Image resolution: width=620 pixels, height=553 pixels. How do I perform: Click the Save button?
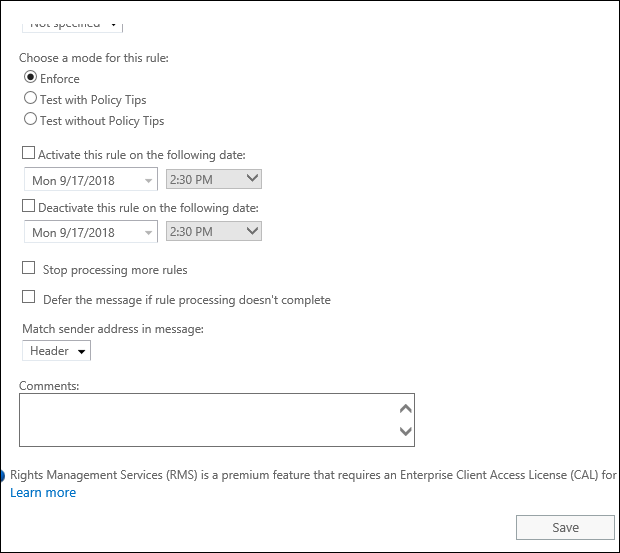(565, 527)
